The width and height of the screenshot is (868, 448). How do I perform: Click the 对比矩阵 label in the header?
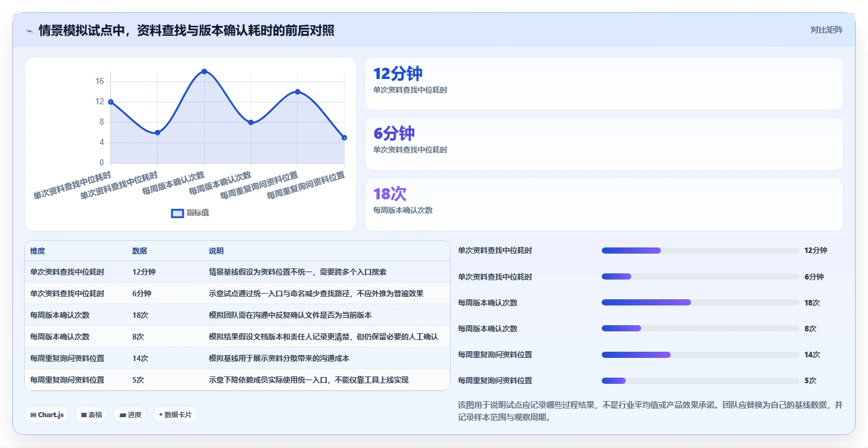point(826,30)
